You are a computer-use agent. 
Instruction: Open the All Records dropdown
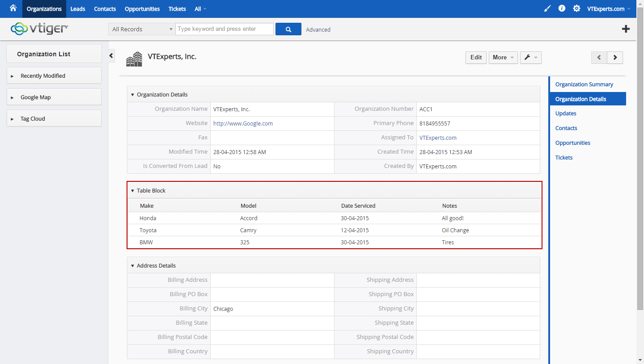coord(142,29)
